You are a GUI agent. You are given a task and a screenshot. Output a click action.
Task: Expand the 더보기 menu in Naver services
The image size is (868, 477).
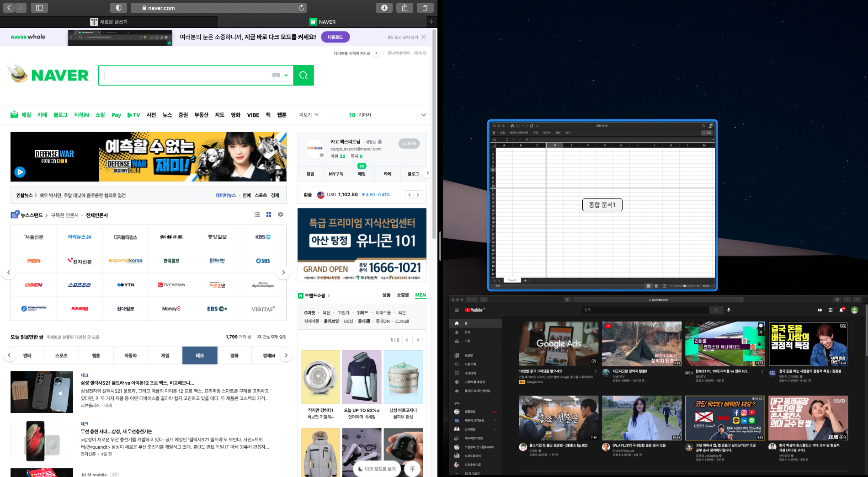tap(308, 115)
